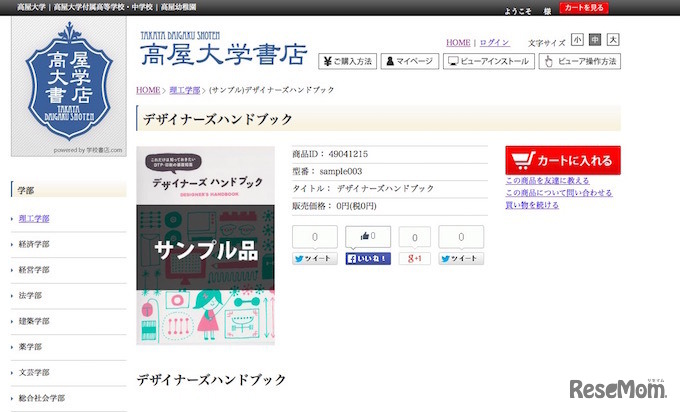The width and height of the screenshot is (680, 412).
Task: Click the Facebook いいね! button
Action: click(368, 258)
